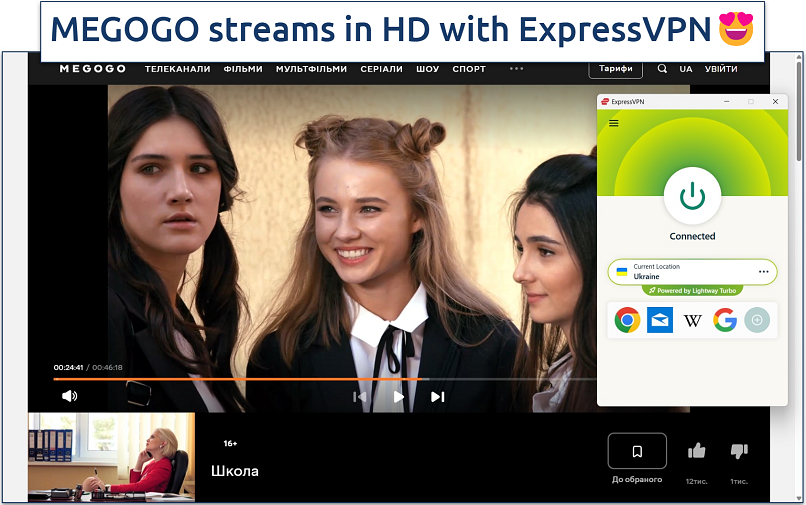Seek on the orange video progress bar
Screen dimensions: 806x505
(x=325, y=380)
